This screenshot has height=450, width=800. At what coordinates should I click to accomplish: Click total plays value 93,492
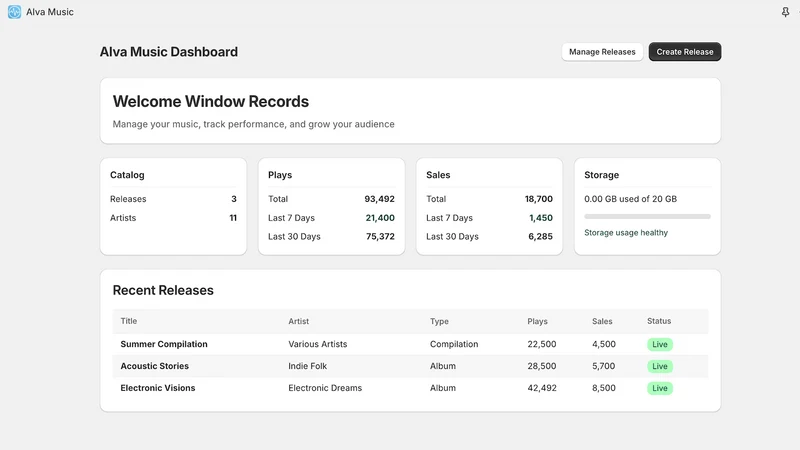coord(379,199)
